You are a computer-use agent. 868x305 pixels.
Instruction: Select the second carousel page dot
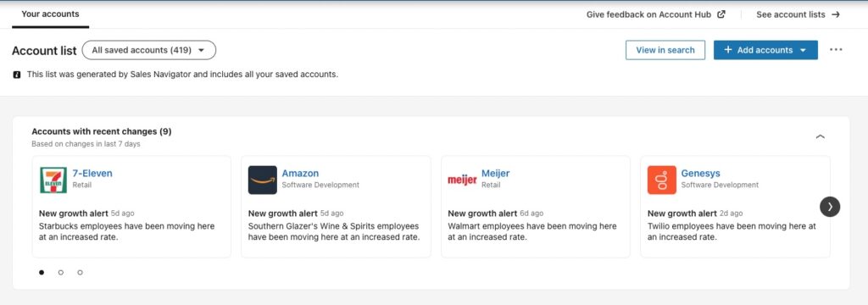(61, 272)
